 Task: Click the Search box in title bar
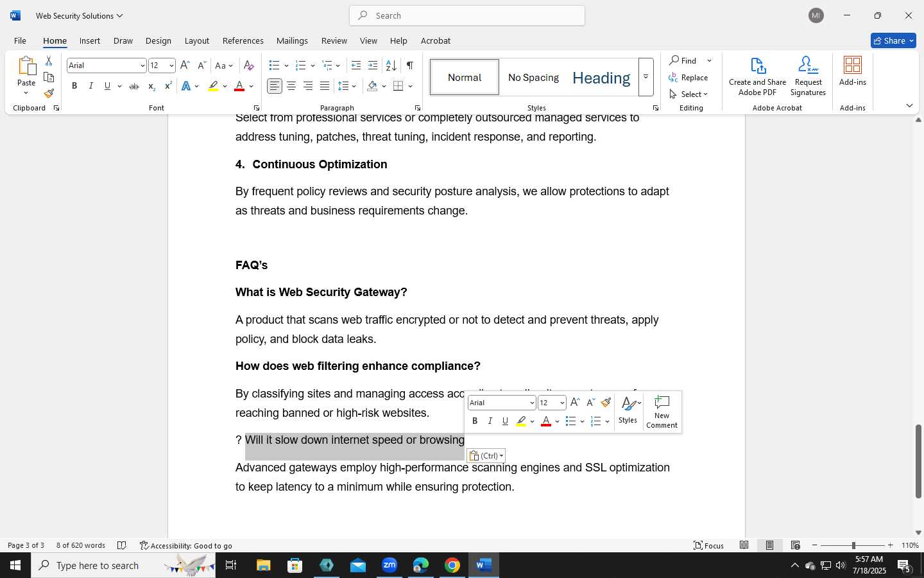coord(467,15)
